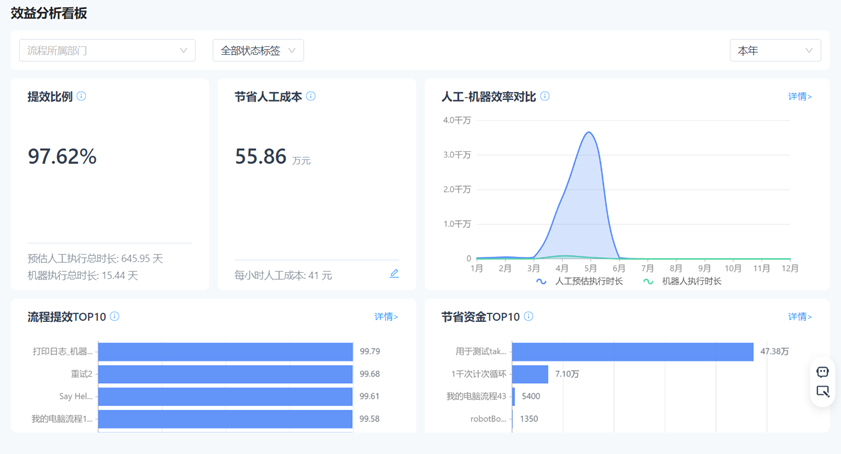Open the 本年 time range dropdown

(x=775, y=50)
